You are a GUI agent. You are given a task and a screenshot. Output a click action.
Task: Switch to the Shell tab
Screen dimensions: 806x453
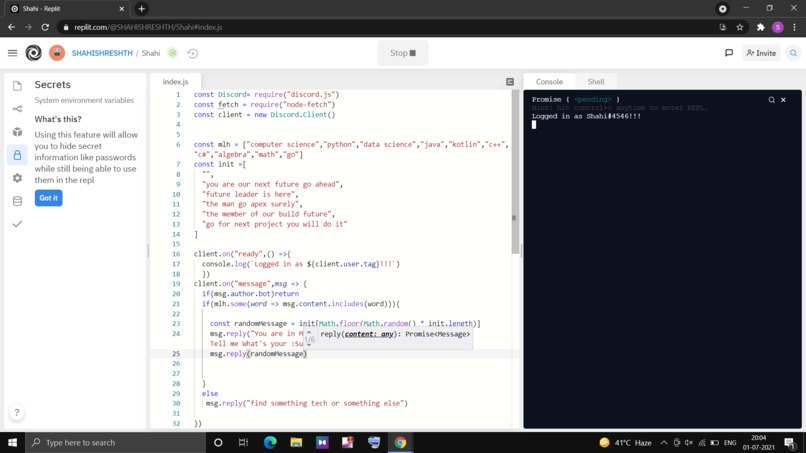coord(596,82)
